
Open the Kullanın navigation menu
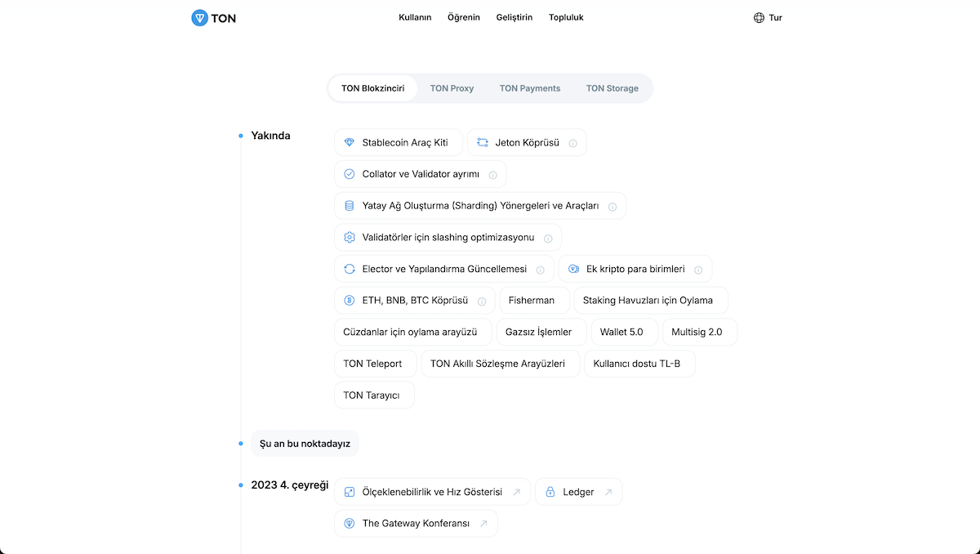415,17
